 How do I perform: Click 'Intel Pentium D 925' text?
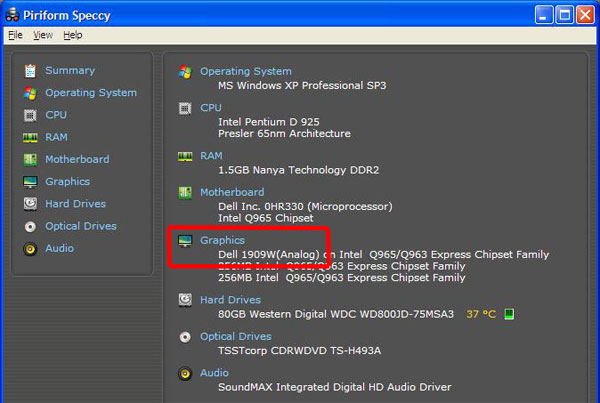click(x=269, y=122)
